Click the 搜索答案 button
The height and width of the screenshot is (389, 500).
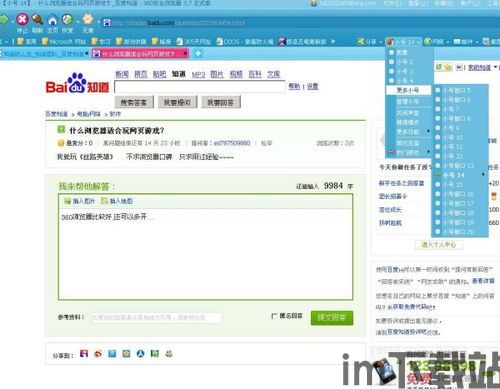[x=134, y=102]
